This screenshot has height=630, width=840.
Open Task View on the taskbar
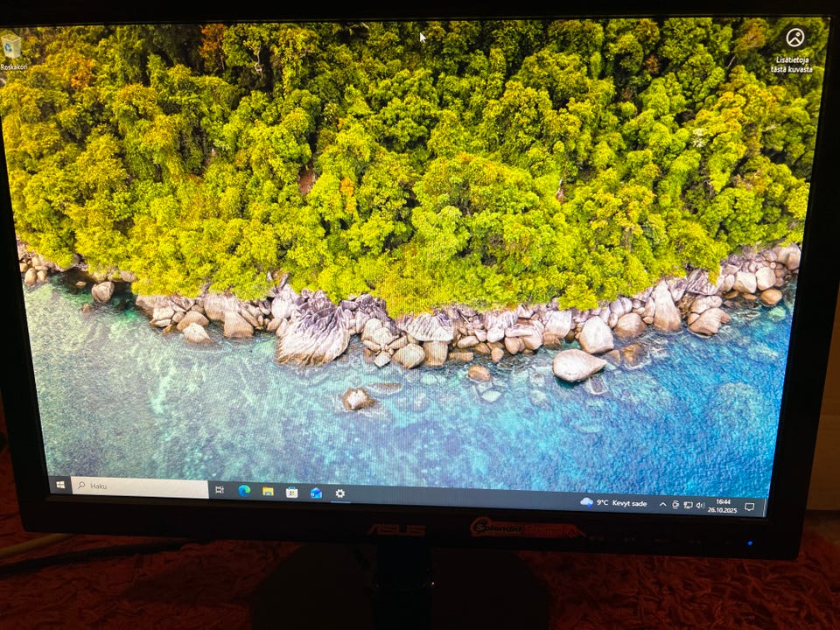click(x=220, y=489)
